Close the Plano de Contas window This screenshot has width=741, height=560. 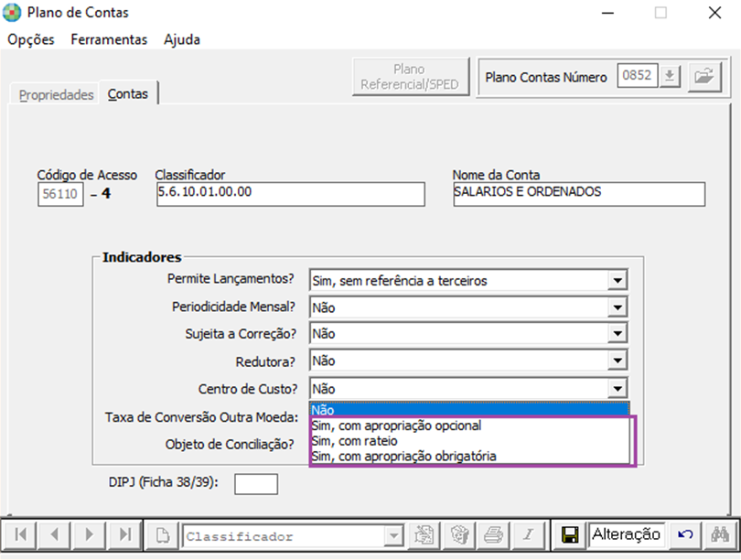714,13
